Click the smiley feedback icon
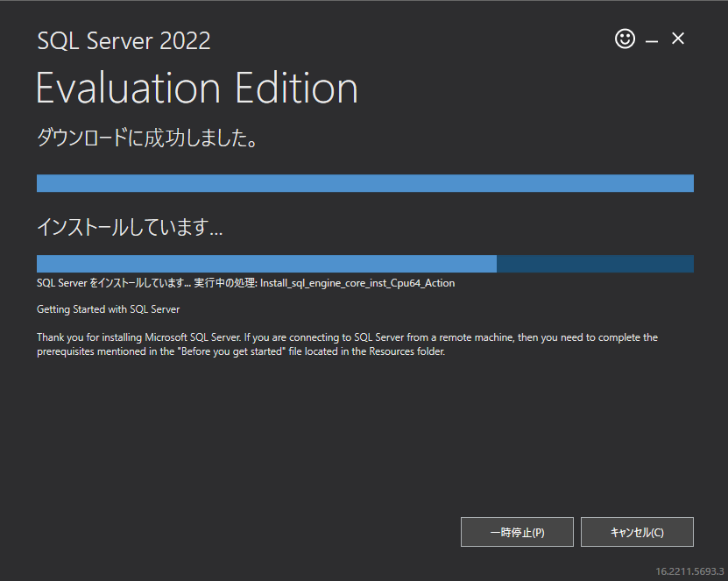This screenshot has width=728, height=581. click(625, 39)
